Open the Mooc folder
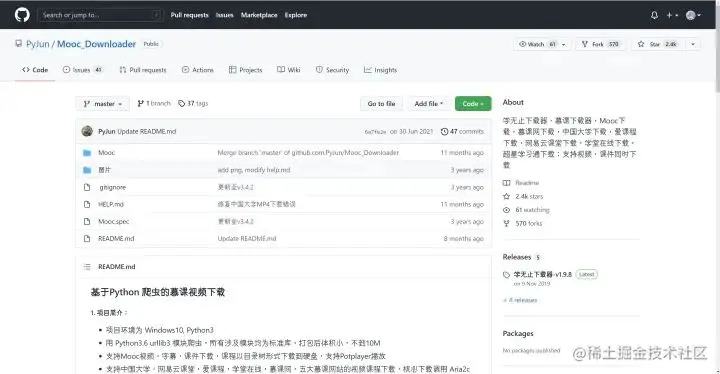Screen dimensions: 720x374 107,153
